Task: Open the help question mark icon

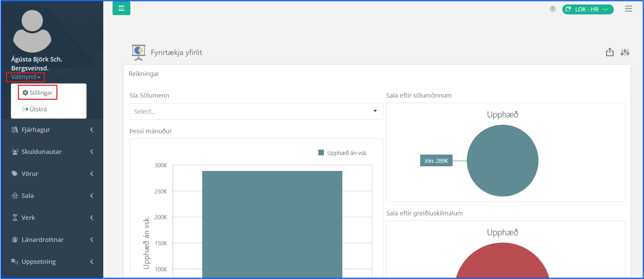Action: pos(552,9)
